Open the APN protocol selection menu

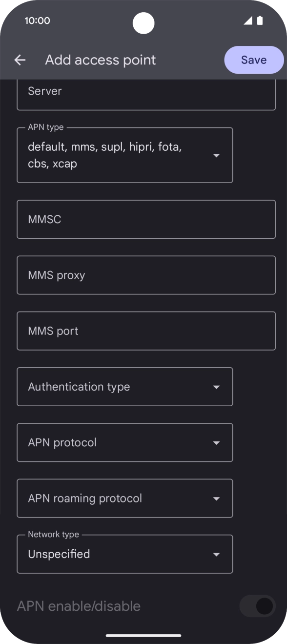pyautogui.click(x=124, y=442)
